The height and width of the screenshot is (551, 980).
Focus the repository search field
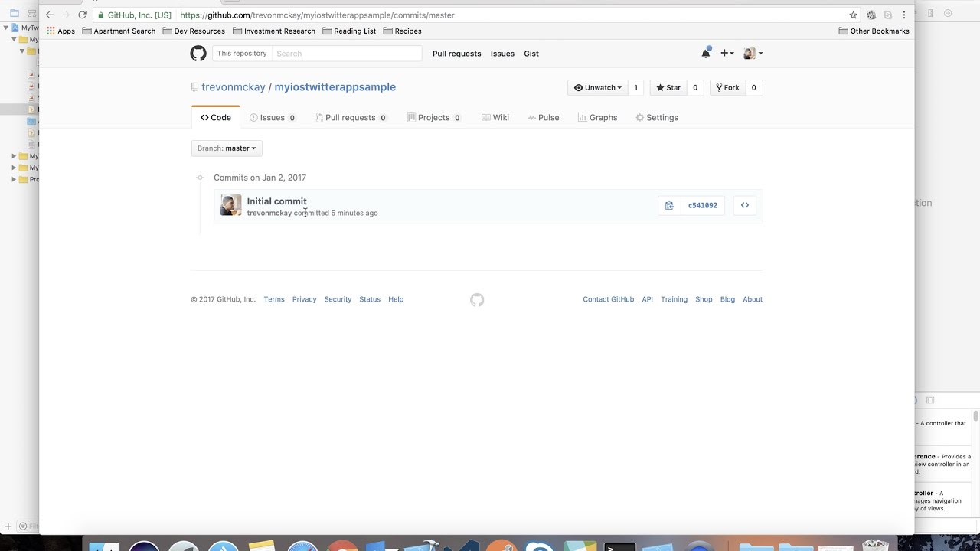pyautogui.click(x=346, y=54)
